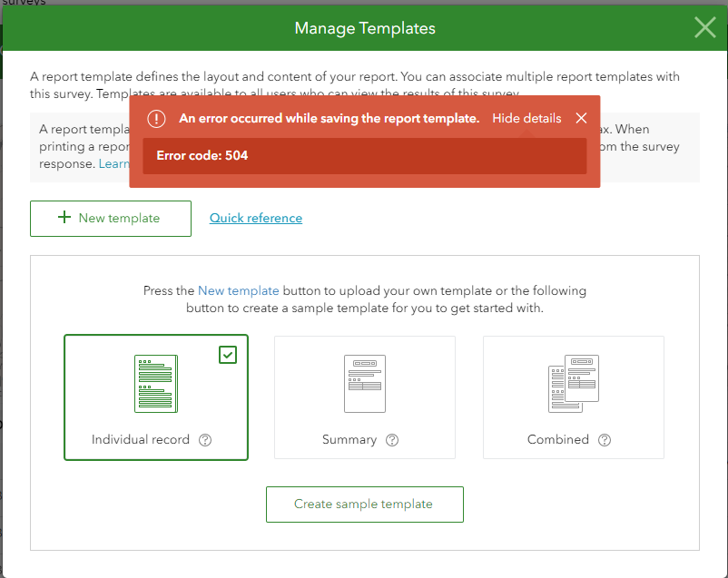Click the inline New template link
The height and width of the screenshot is (578, 728).
pyautogui.click(x=239, y=291)
